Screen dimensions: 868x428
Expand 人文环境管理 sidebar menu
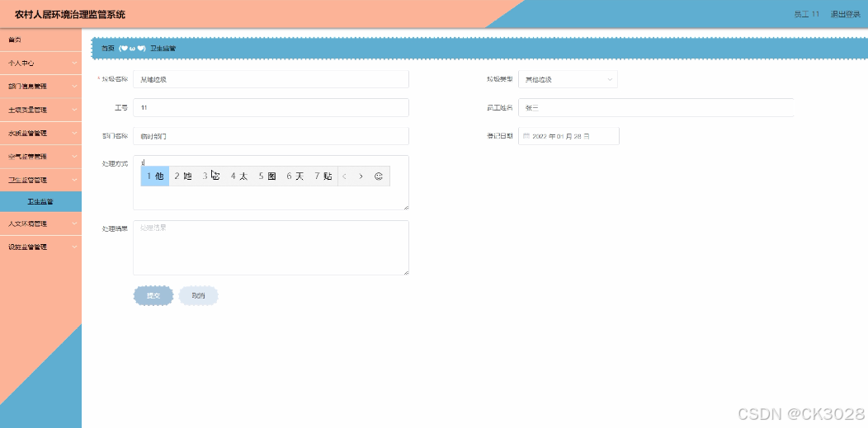(x=40, y=224)
